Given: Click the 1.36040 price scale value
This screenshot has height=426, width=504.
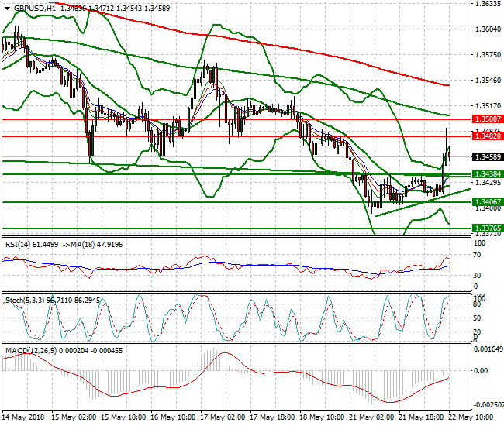Looking at the screenshot, I should coord(488,29).
